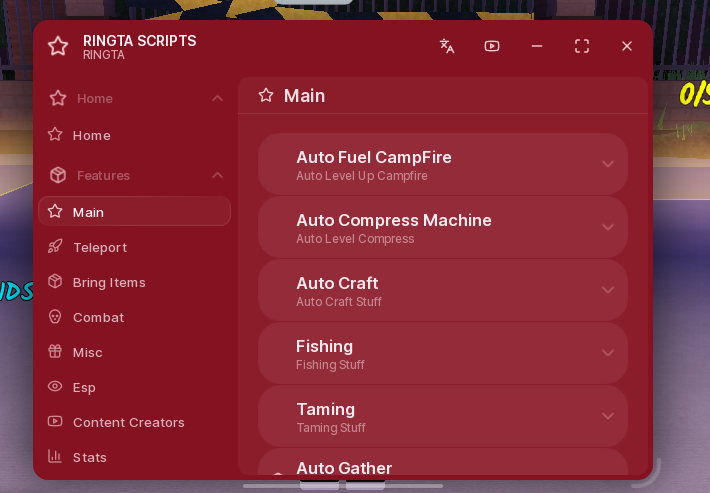This screenshot has height=493, width=710.
Task: Expand the Auto Compress Machine chevron
Action: coord(608,227)
